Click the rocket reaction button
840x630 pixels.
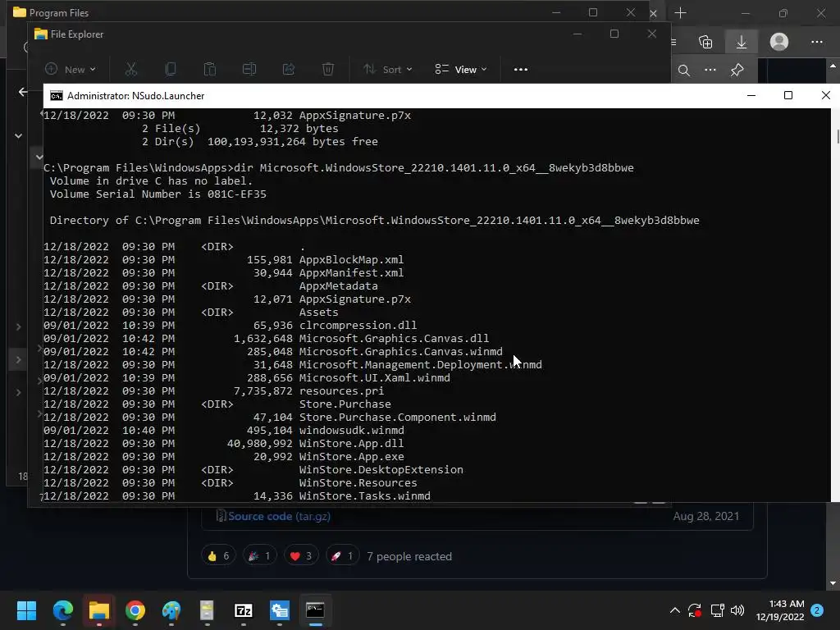[x=342, y=556]
